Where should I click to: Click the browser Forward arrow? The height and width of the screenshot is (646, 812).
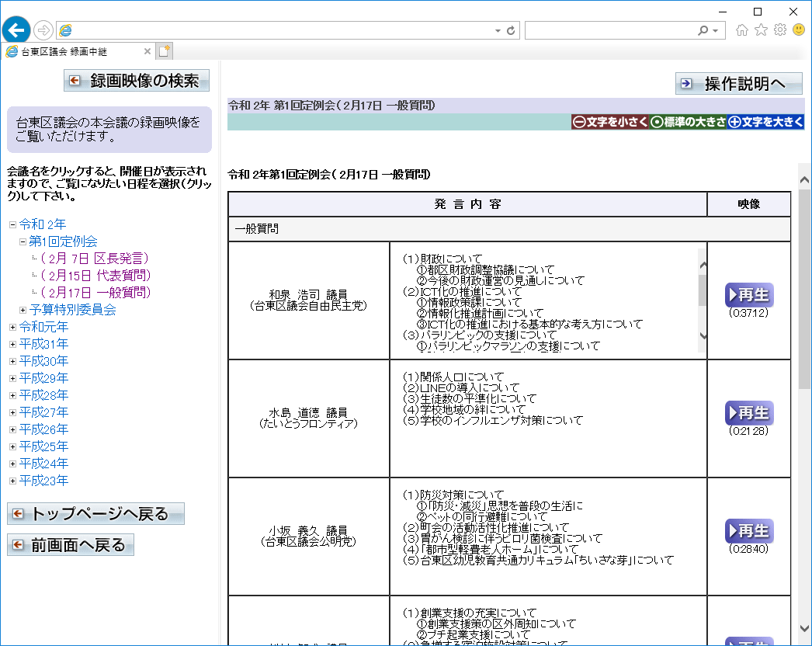[x=43, y=30]
